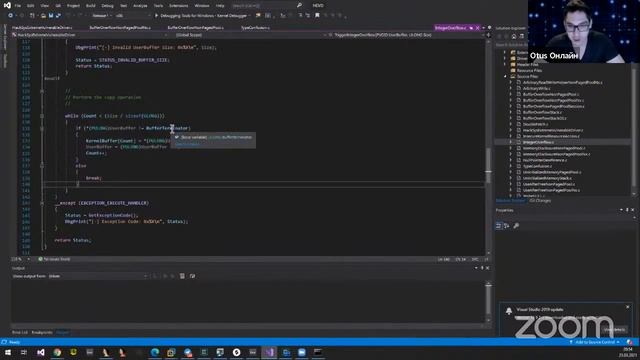Click the clear all output icon
The width and height of the screenshot is (640, 360).
[182, 276]
